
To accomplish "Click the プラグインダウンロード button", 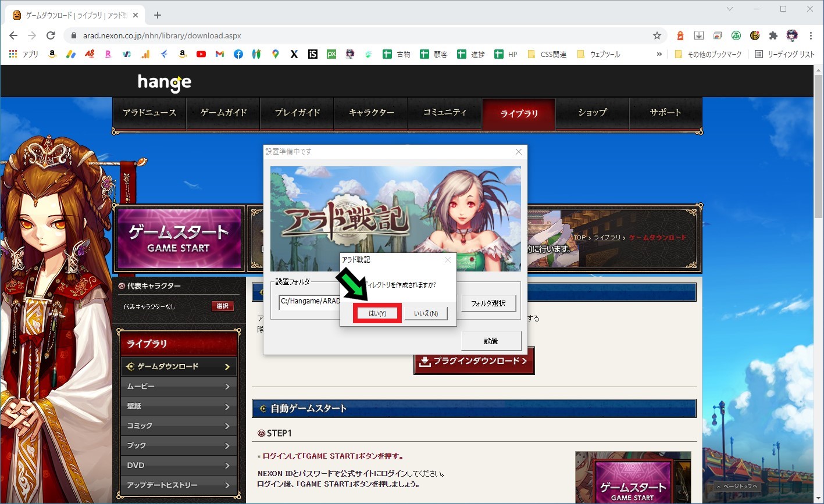I will click(474, 361).
